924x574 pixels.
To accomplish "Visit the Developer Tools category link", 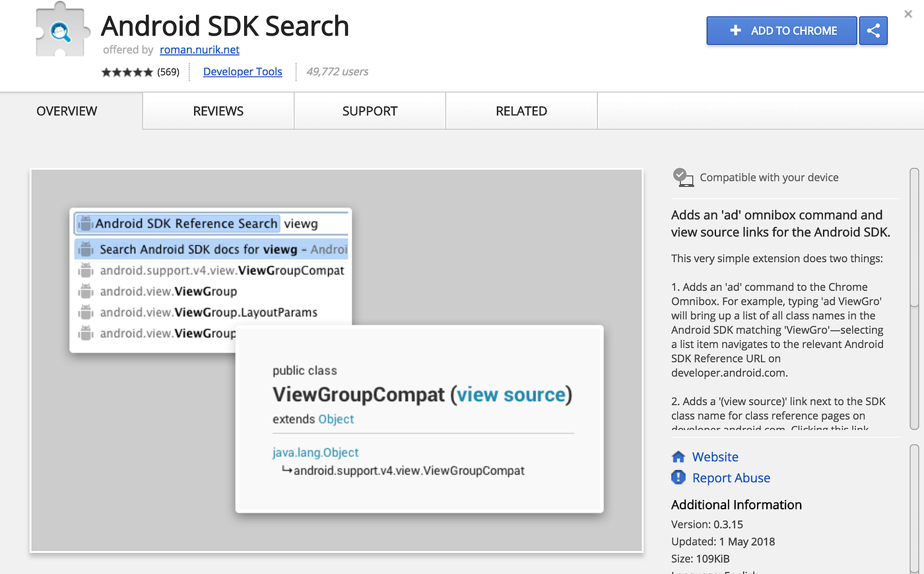I will pos(242,71).
